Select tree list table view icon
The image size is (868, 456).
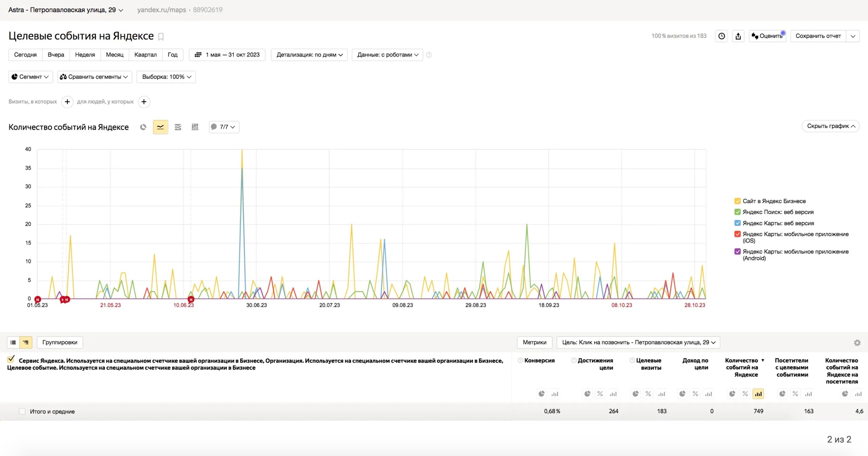pos(26,342)
